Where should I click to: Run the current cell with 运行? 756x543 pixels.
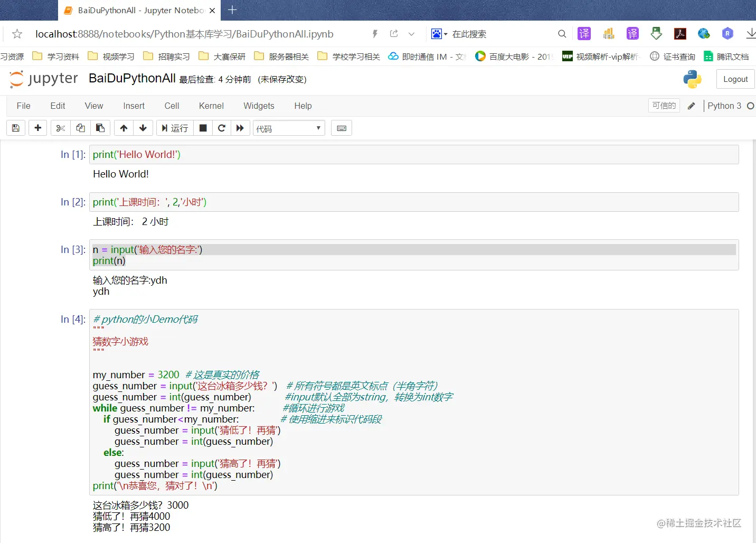(x=175, y=128)
